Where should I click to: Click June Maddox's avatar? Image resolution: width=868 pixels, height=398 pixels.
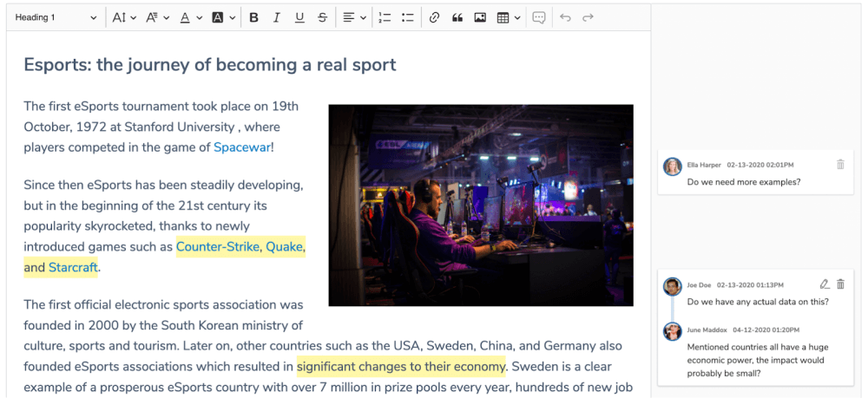672,331
